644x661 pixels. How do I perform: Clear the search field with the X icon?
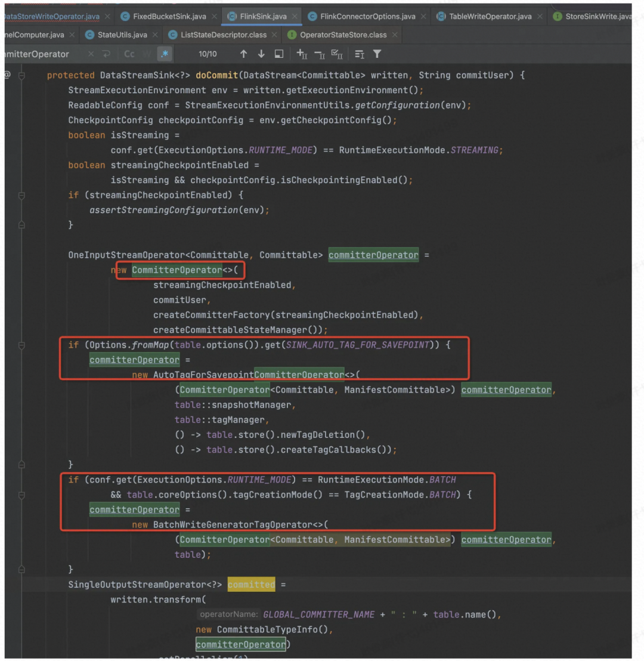tap(91, 54)
